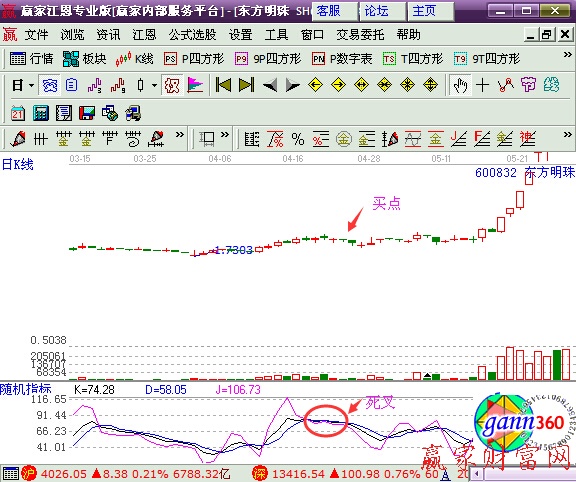
Task: Expand the analysis toolbar overflow chevron
Action: coord(568,135)
